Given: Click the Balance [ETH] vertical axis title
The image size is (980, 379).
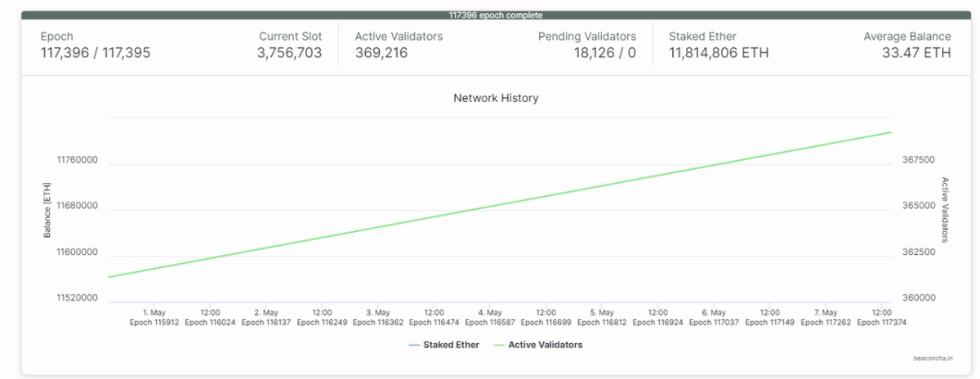Looking at the screenshot, I should 47,210.
